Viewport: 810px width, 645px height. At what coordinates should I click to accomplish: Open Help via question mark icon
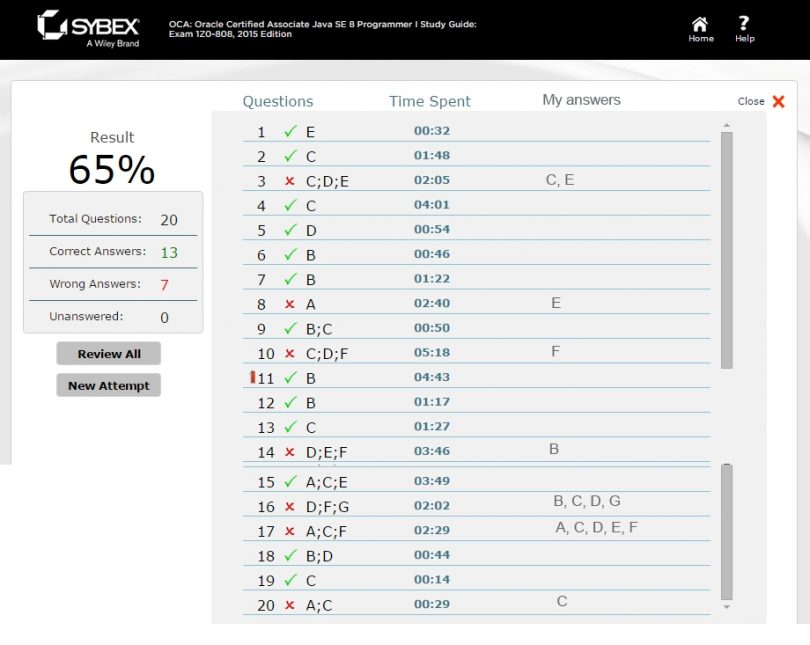point(744,24)
